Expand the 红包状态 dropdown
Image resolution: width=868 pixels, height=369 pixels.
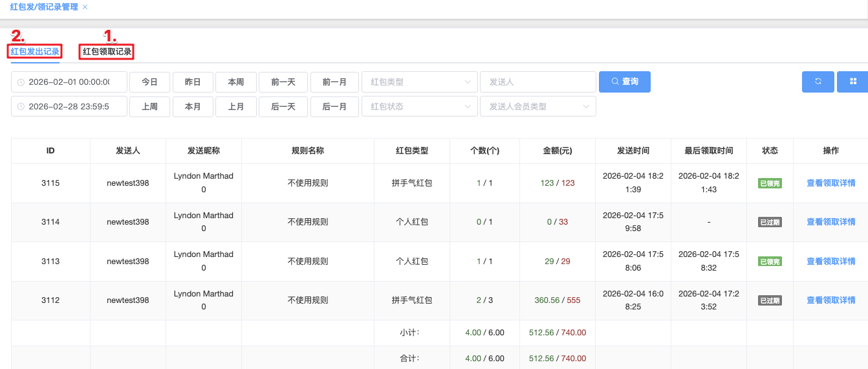click(419, 106)
